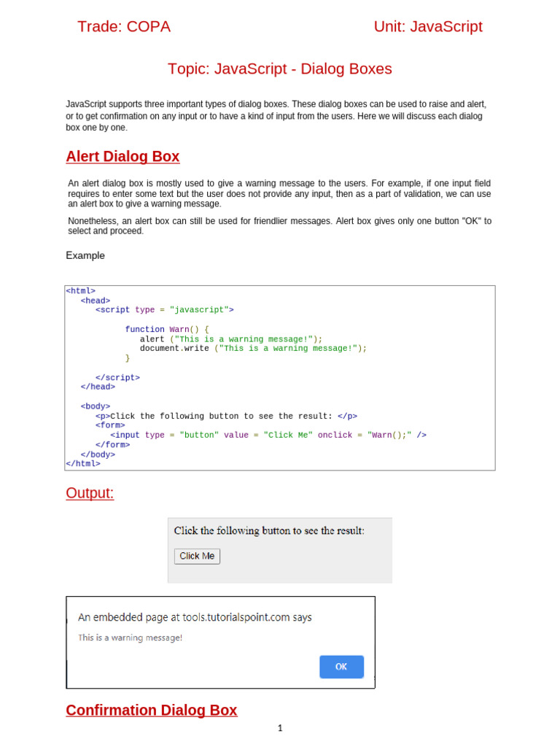This screenshot has height=747, width=560.
Task: Click the 'document.write' code line
Action: 253,348
